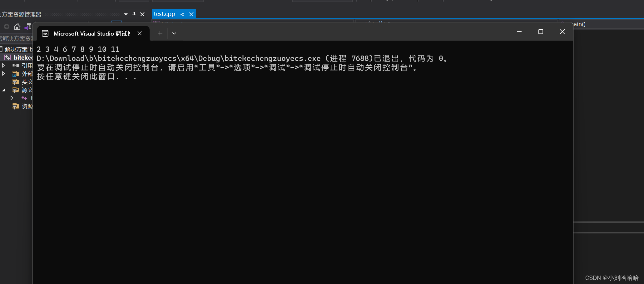The width and height of the screenshot is (644, 284).
Task: Select the 引用 references item
Action: pos(27,66)
